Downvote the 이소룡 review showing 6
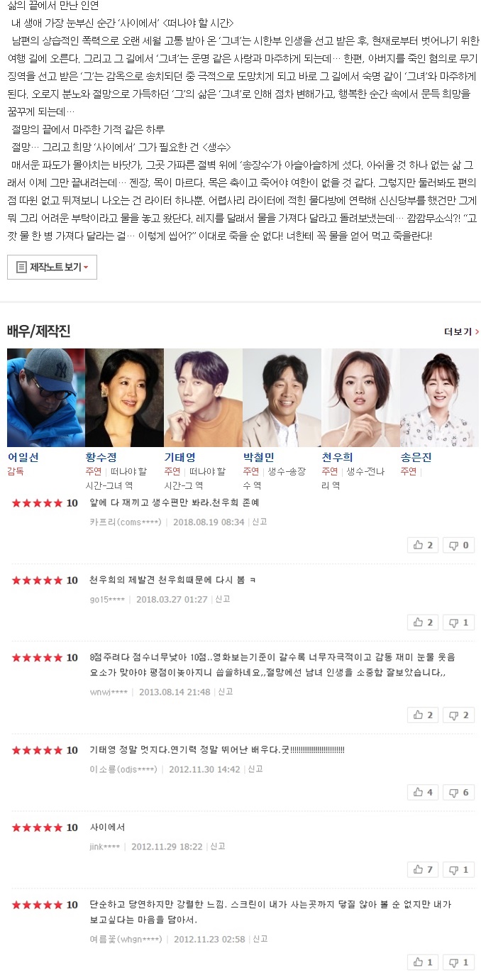This screenshot has width=481, height=980. tap(458, 792)
